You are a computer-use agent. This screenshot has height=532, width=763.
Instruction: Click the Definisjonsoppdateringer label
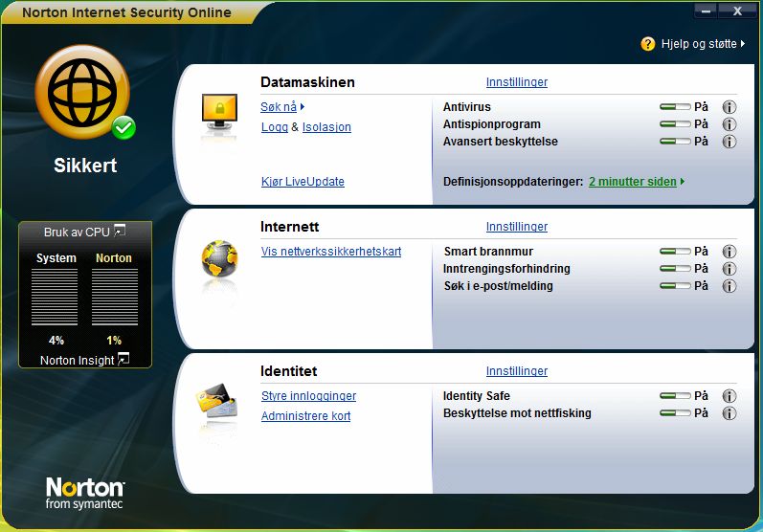(x=513, y=182)
